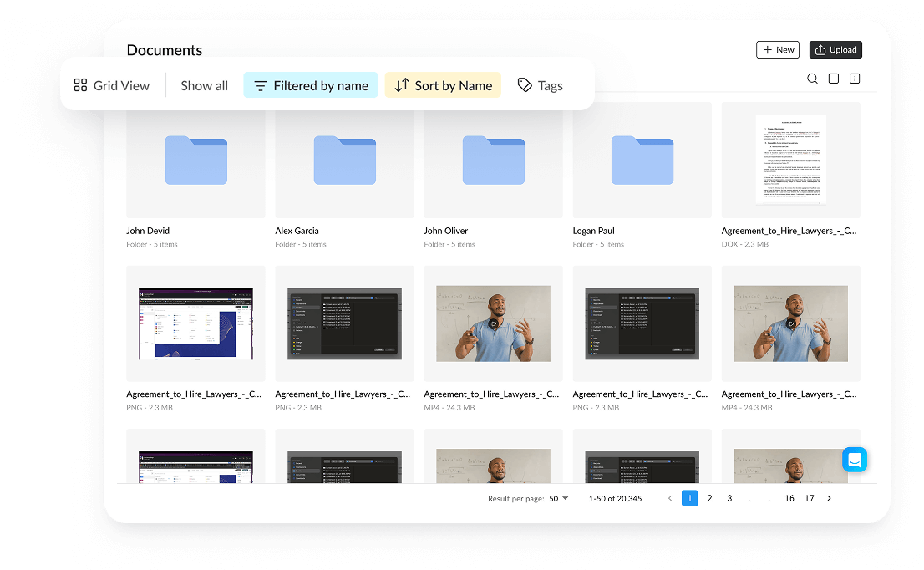Open the info panel icon
Screen dimensions: 924x570
855,79
